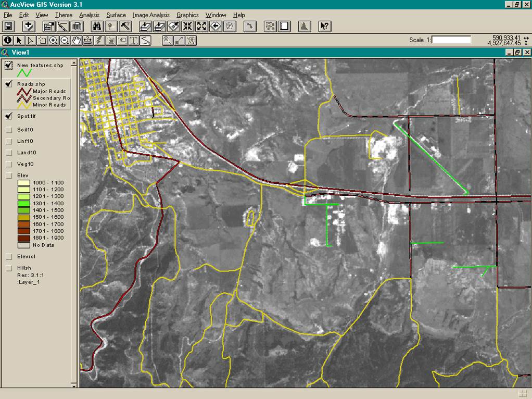Click the 1301 - 1400 green elevation swatch
Viewport: 532px width, 399px height.
(23, 203)
